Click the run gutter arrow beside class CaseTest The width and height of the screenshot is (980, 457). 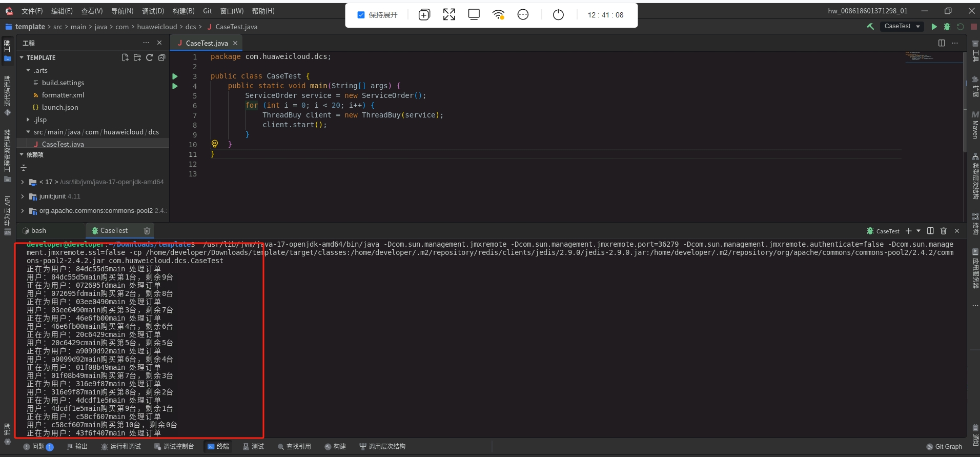[x=175, y=76]
